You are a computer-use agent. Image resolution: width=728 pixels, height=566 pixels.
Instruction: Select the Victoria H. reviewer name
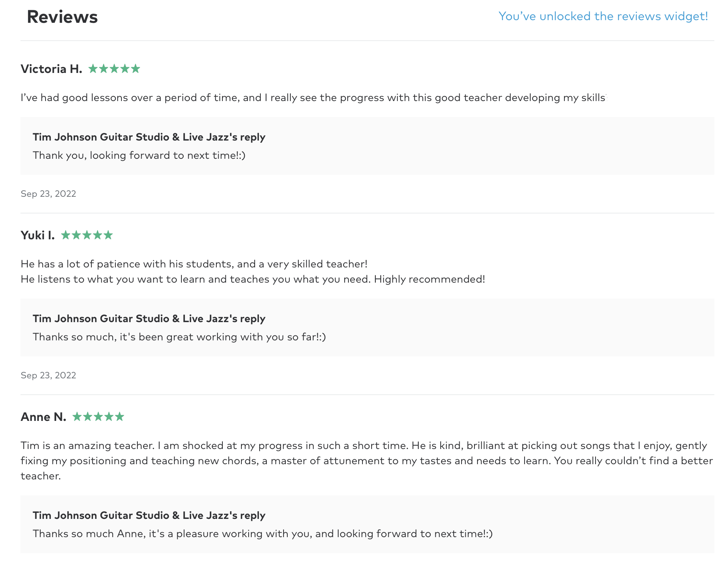coord(51,69)
